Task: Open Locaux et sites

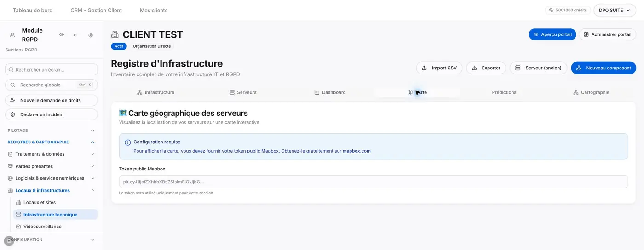Action: pos(55,202)
